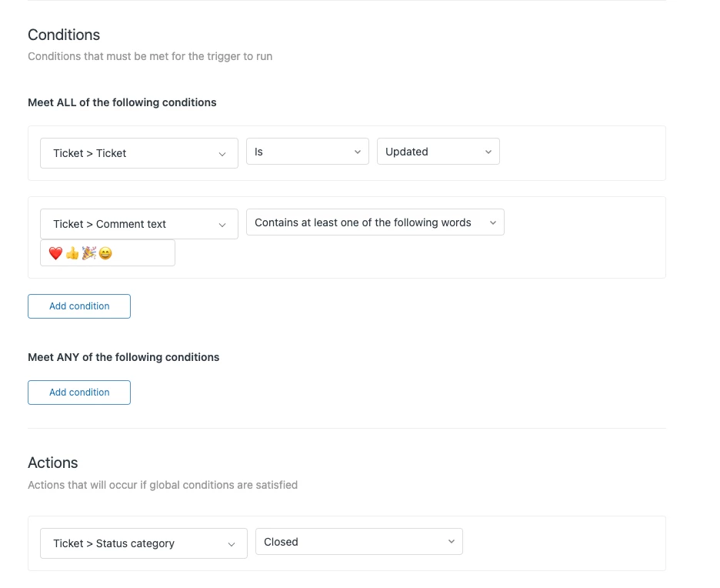720x588 pixels.
Task: Click the red heart emoji in the words field
Action: tap(55, 253)
